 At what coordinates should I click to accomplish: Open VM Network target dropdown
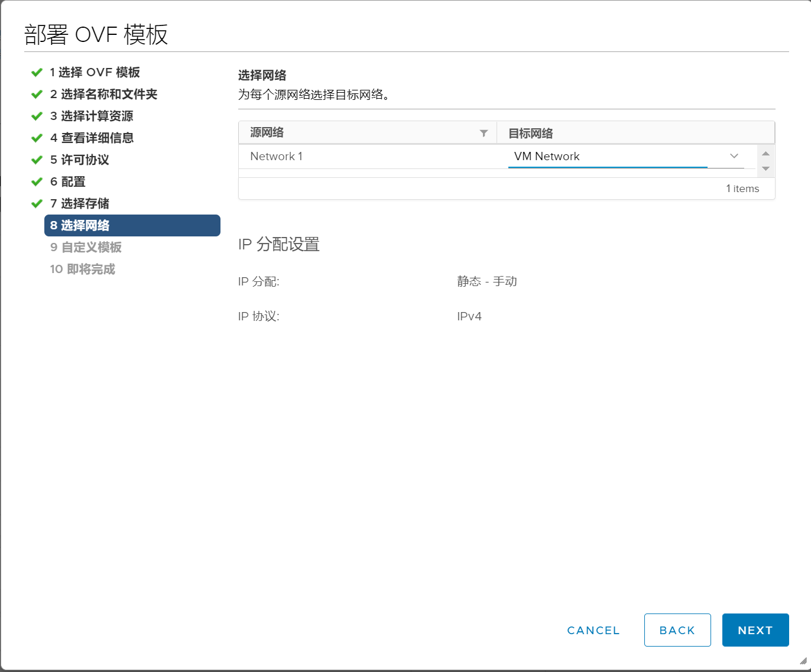tap(626, 157)
